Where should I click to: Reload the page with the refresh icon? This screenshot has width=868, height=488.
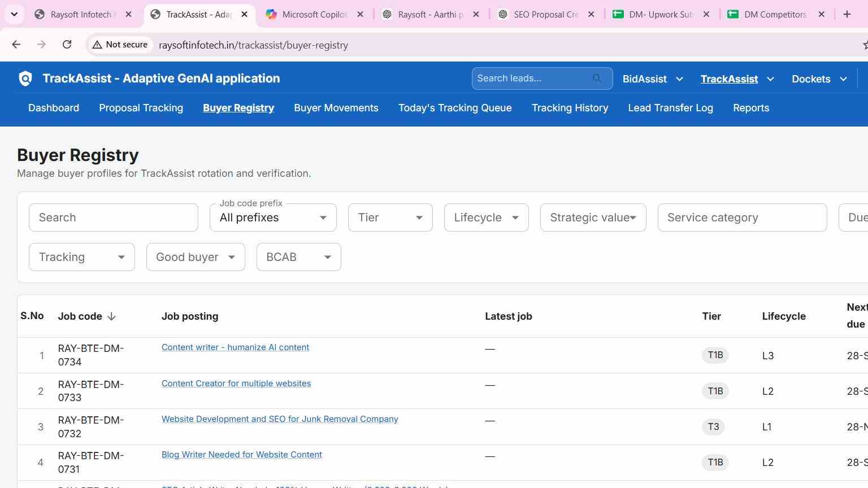(x=67, y=45)
